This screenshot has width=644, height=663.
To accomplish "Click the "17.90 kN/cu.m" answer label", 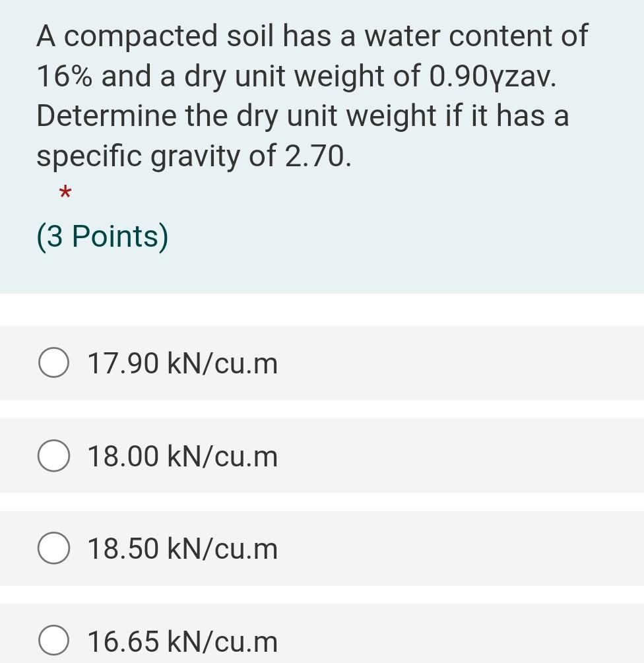I will click(x=182, y=363).
